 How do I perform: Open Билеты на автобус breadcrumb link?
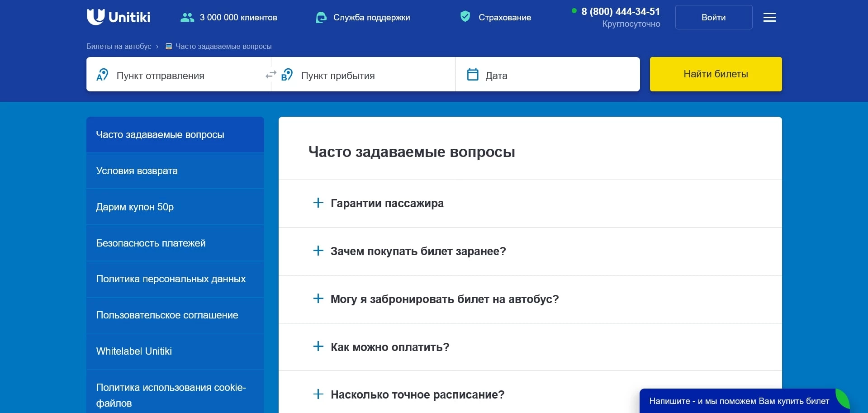click(x=119, y=46)
